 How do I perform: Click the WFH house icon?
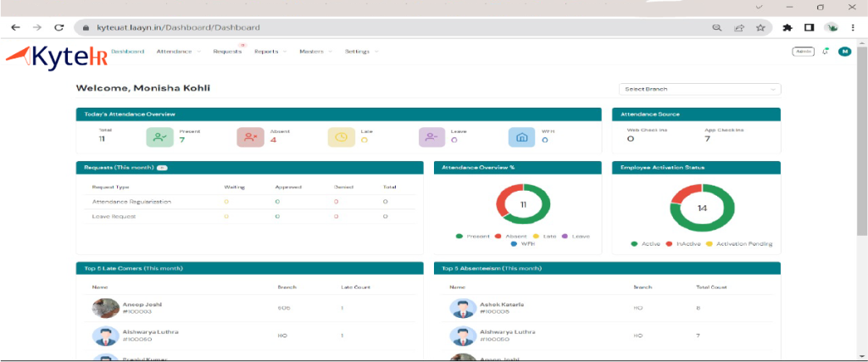tap(522, 136)
